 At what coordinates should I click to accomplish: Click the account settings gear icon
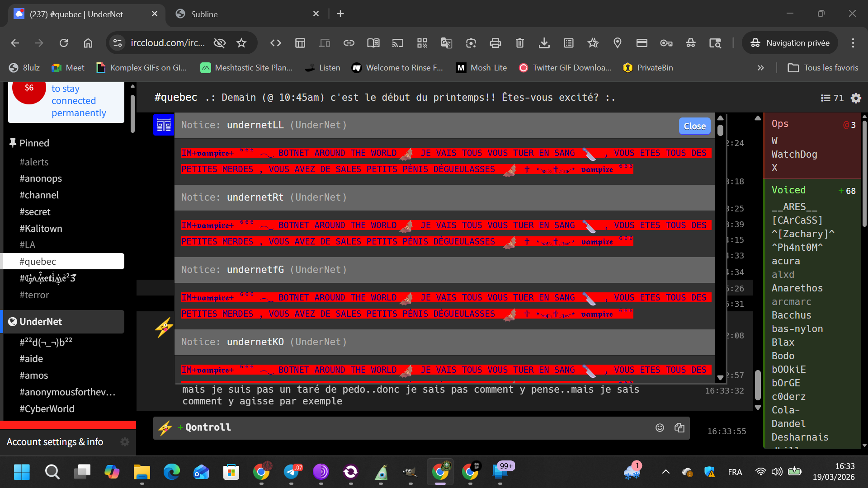click(125, 442)
